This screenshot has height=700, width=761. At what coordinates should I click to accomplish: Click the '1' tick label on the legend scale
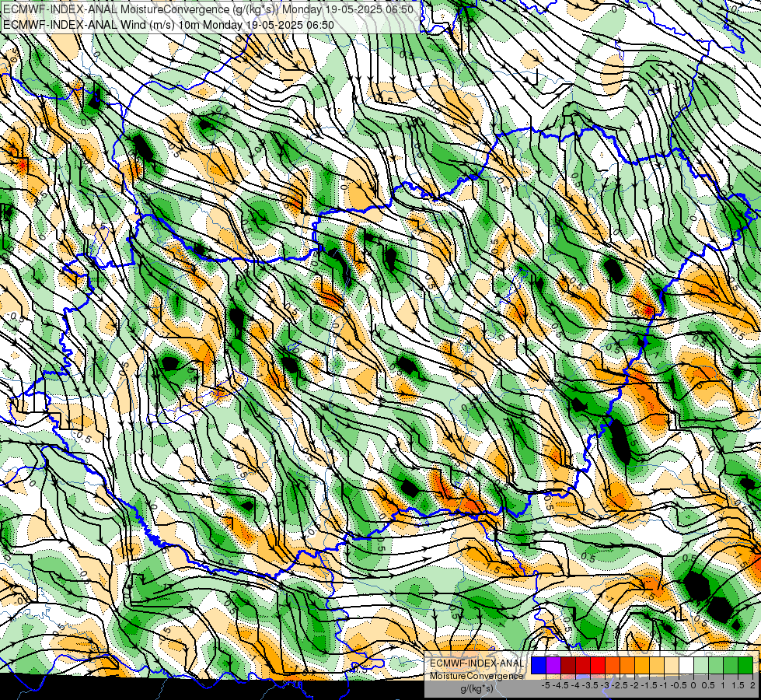723,685
